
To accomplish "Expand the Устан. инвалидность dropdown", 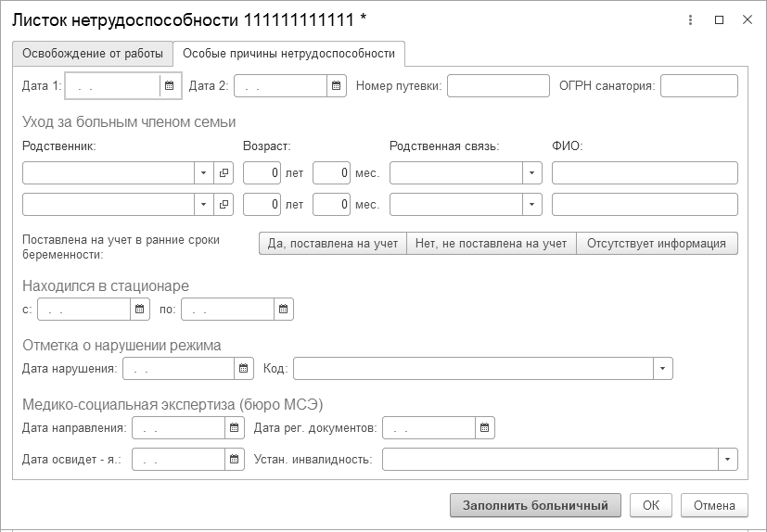I will 728,459.
